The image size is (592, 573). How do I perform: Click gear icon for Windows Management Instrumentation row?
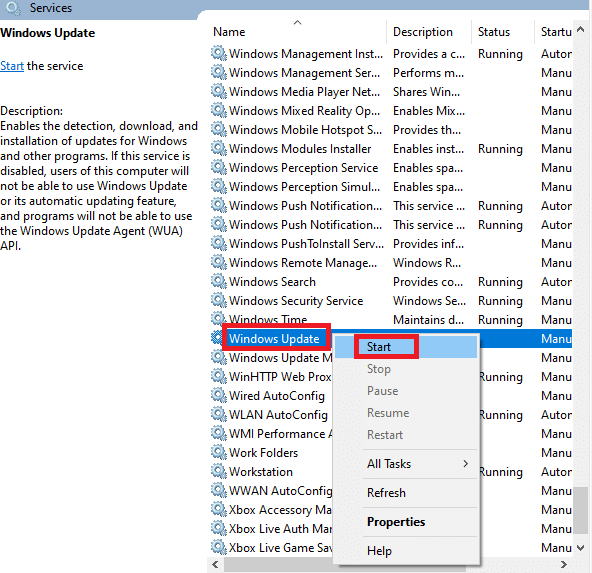(219, 53)
